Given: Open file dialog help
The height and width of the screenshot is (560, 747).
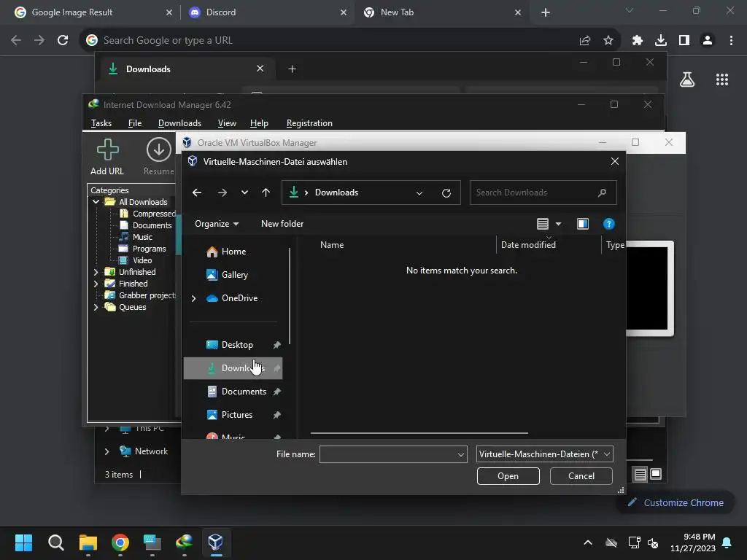Looking at the screenshot, I should pos(608,224).
